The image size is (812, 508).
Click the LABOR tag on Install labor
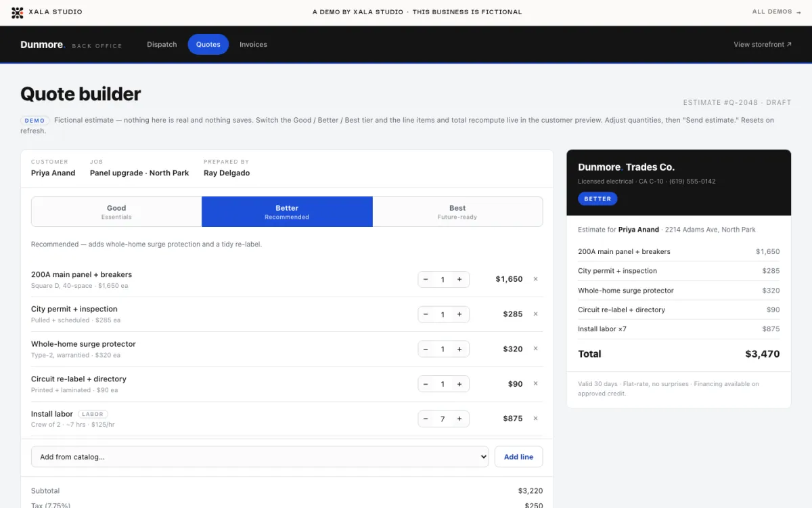pos(93,414)
